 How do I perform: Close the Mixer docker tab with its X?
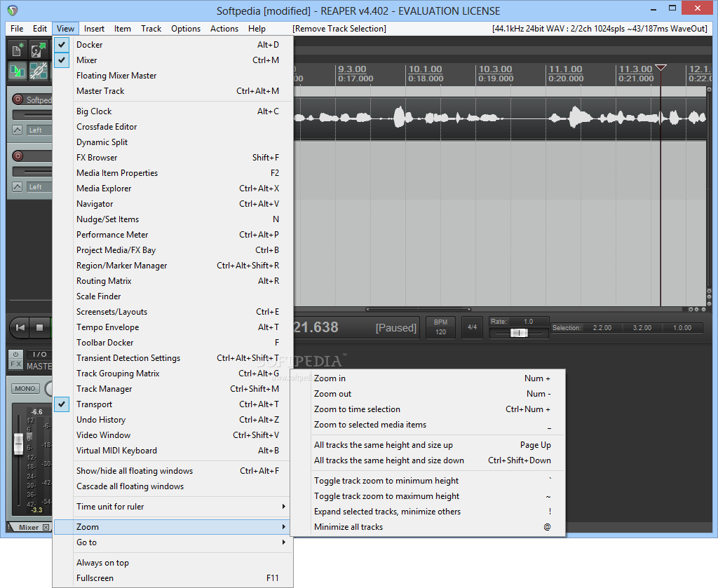46,527
